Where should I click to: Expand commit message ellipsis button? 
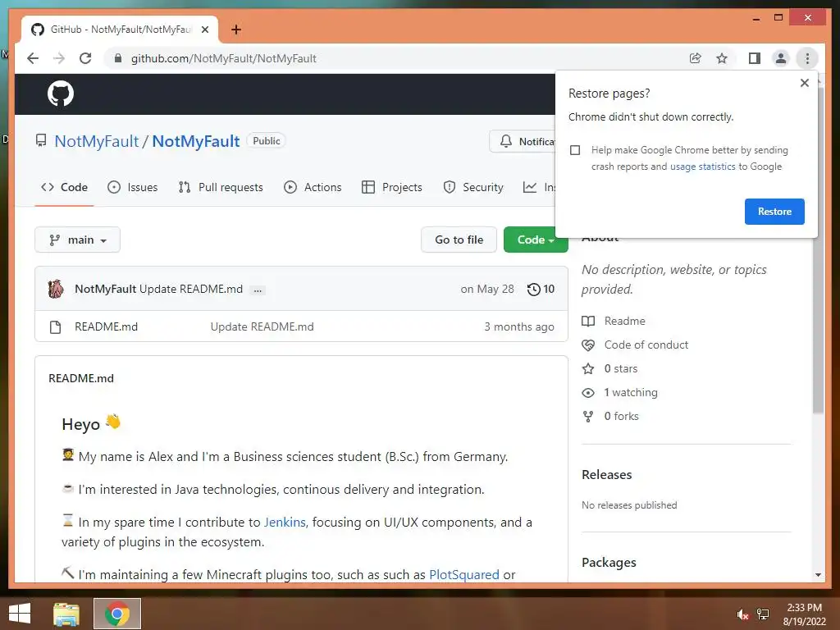[258, 290]
